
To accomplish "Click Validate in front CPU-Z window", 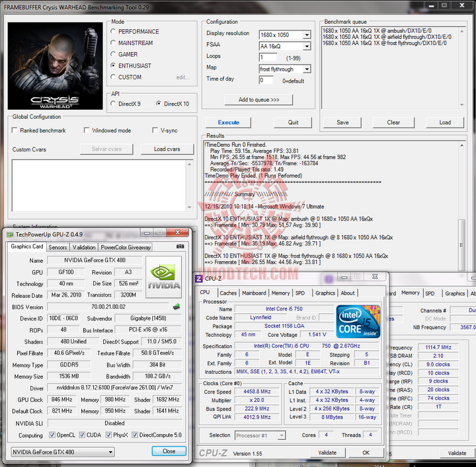I will (327, 452).
